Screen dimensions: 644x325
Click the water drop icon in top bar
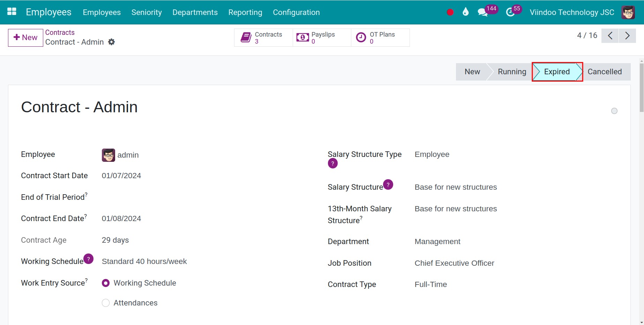coord(465,12)
